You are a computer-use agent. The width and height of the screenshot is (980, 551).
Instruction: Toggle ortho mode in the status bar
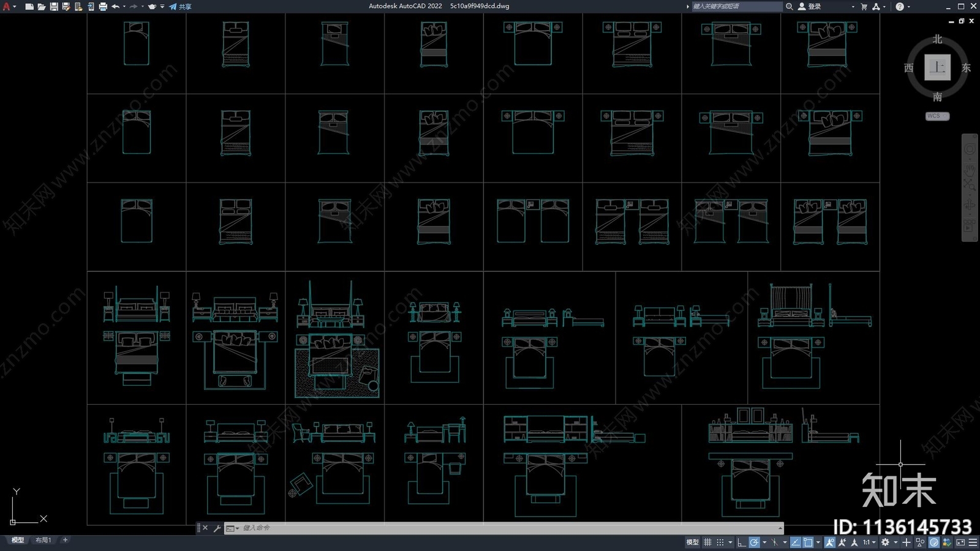pos(741,542)
